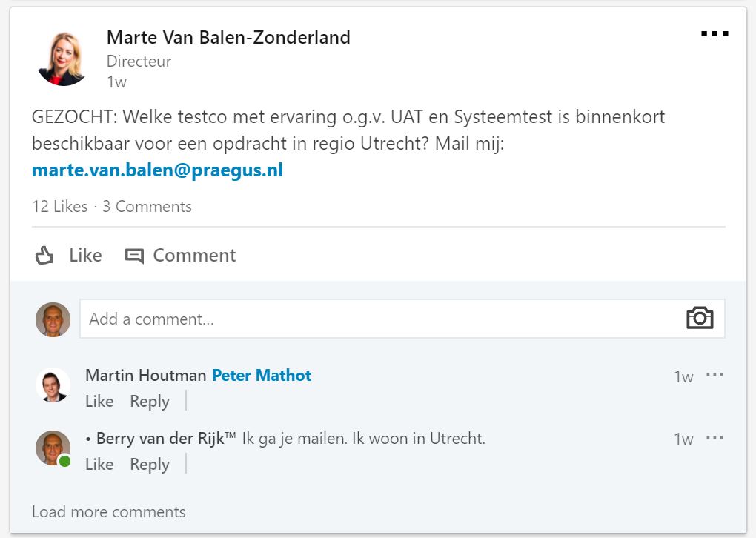Click the Comment speech bubble icon
This screenshot has width=756, height=538.
(134, 256)
